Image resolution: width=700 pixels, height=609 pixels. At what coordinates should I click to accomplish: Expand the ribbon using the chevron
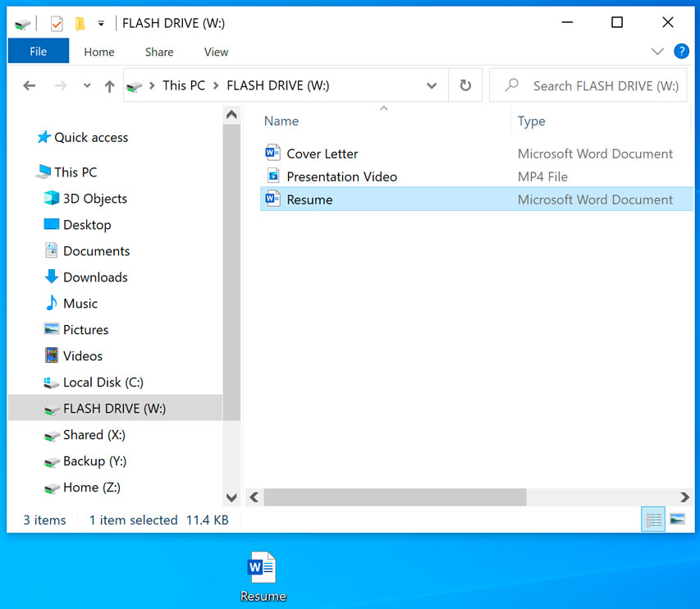[657, 51]
